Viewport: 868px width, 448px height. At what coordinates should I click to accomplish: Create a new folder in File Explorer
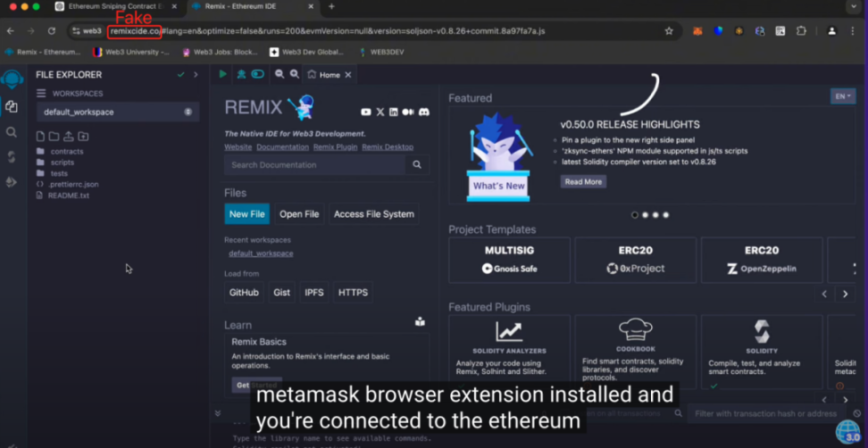tap(54, 137)
